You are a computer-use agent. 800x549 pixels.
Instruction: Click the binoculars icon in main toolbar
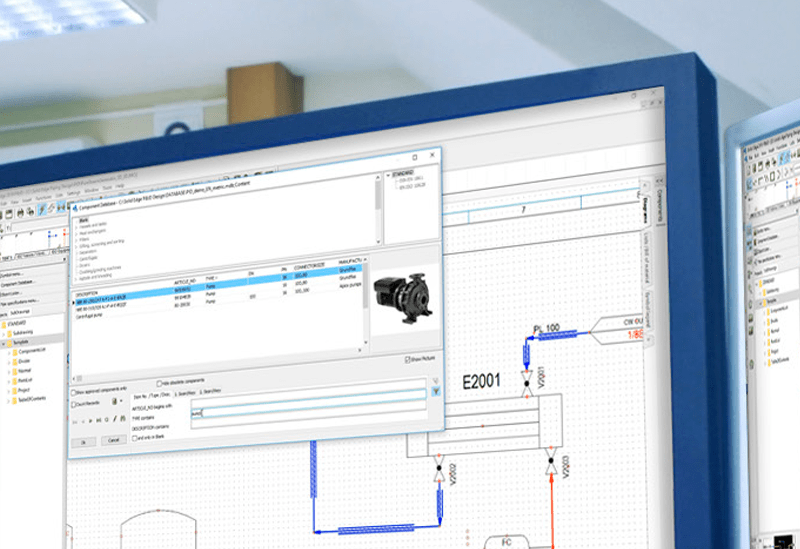click(x=60, y=207)
